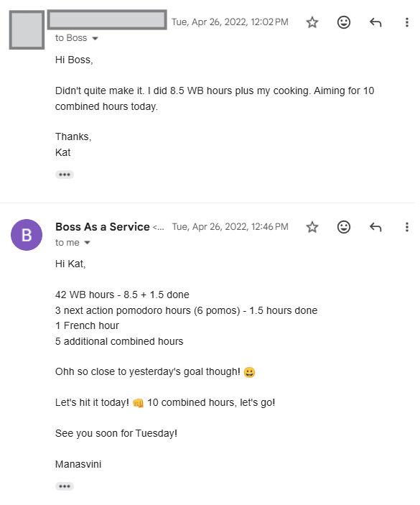This screenshot has height=505, width=420.
Task: Click the redacted sender name
Action: [108, 20]
